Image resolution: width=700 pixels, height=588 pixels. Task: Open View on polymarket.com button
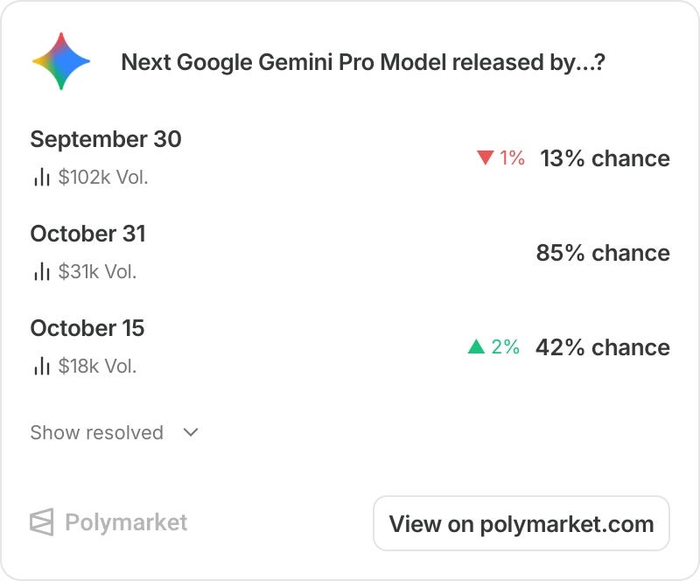[521, 523]
